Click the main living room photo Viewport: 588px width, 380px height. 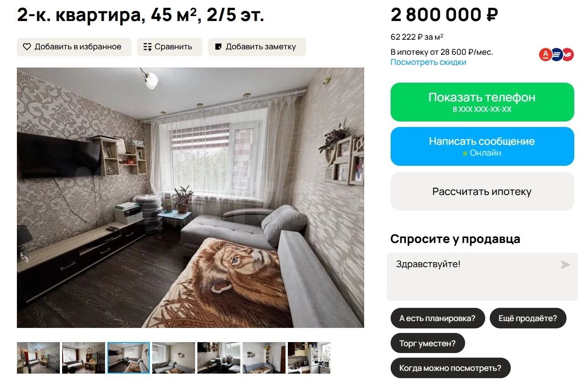point(191,198)
